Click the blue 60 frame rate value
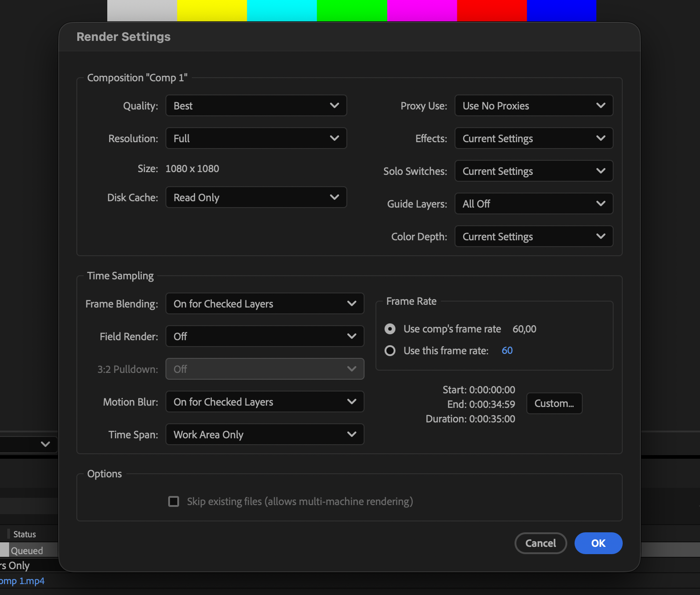The height and width of the screenshot is (595, 700). coord(507,351)
